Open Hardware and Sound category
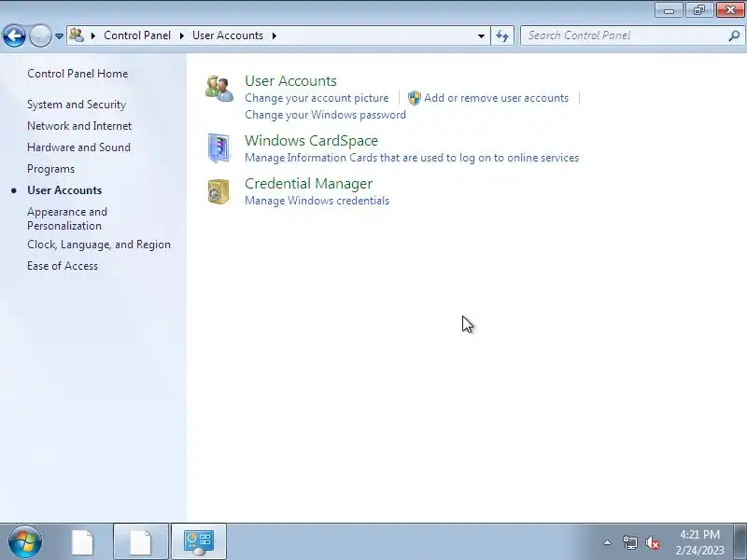747x560 pixels. pyautogui.click(x=78, y=147)
